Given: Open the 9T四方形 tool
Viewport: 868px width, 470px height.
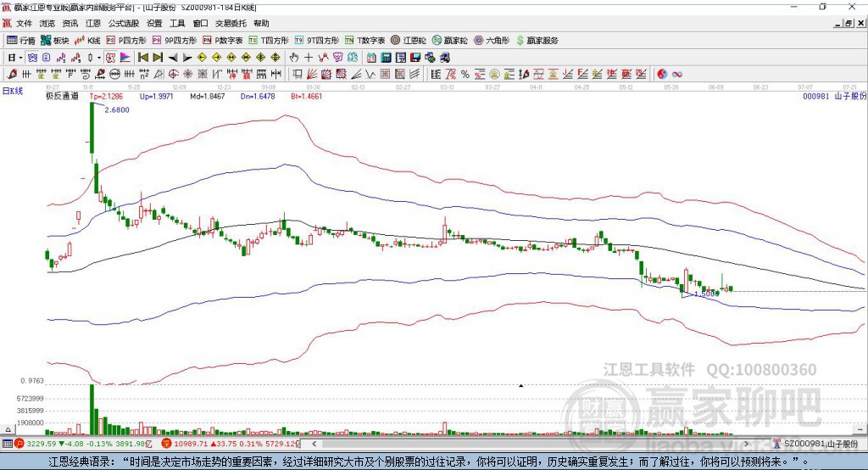Looking at the screenshot, I should tap(317, 41).
